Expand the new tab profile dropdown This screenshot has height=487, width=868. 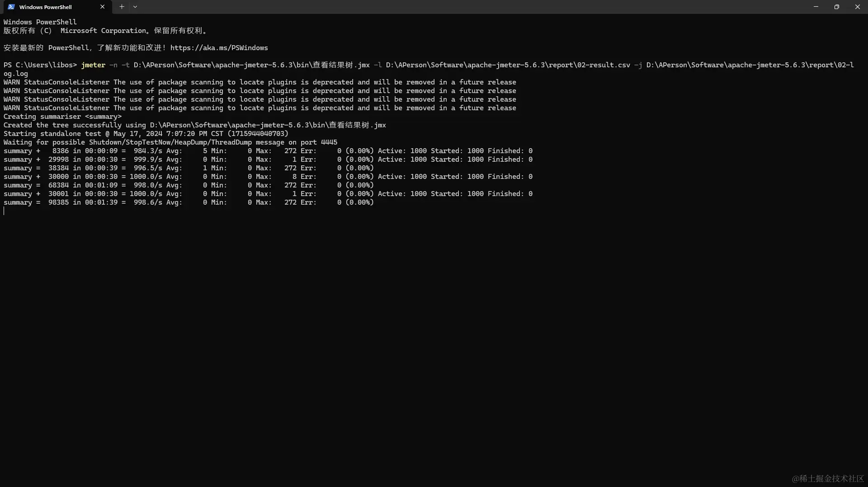(135, 7)
